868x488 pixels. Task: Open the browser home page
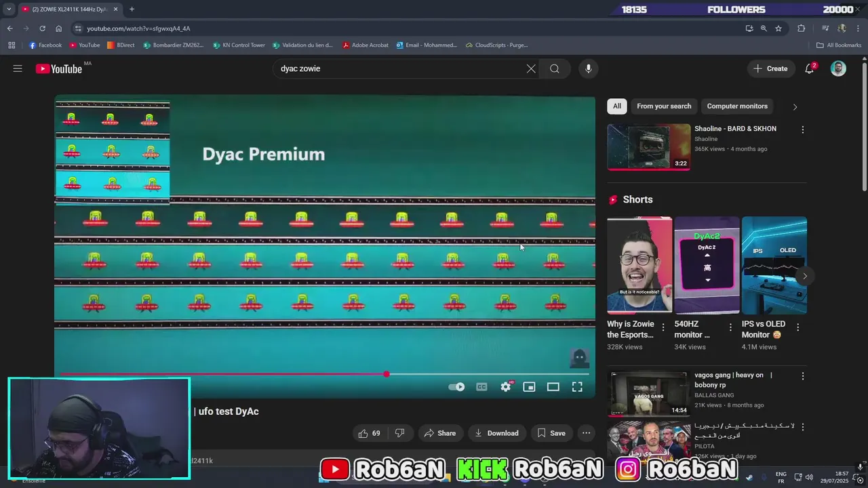coord(58,28)
